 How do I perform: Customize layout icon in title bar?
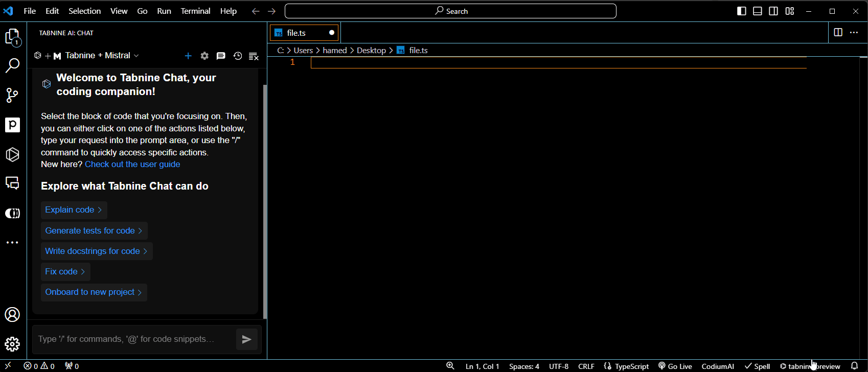pyautogui.click(x=790, y=11)
